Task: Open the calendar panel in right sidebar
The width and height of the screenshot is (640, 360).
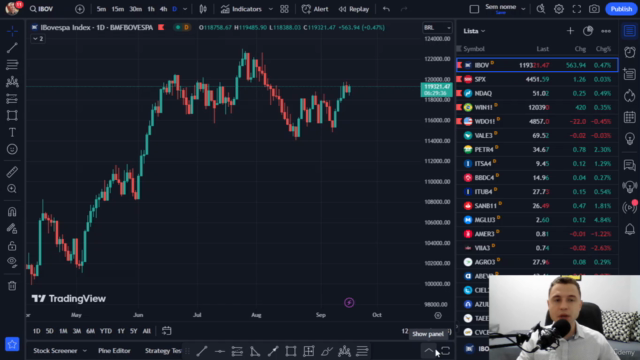Action: [x=630, y=117]
